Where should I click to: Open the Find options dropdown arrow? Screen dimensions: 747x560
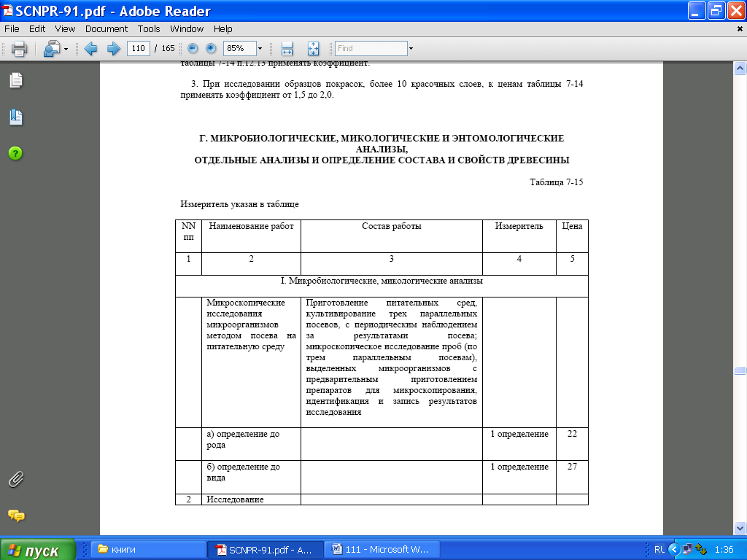click(411, 49)
